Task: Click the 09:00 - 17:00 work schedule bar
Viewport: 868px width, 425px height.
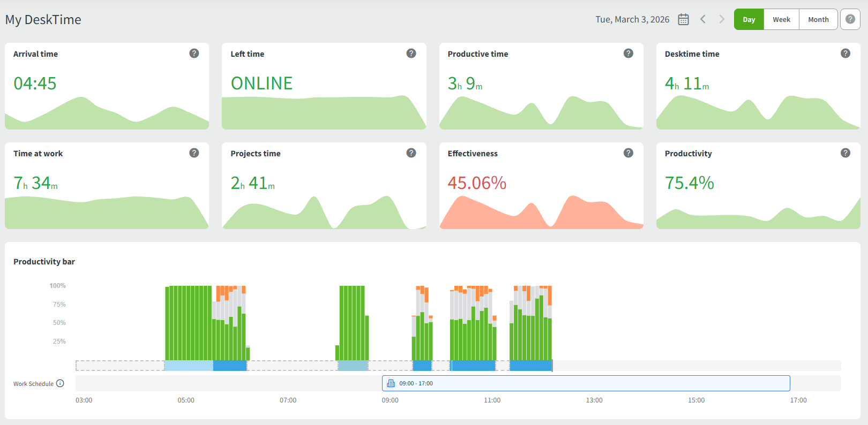Action: [586, 383]
